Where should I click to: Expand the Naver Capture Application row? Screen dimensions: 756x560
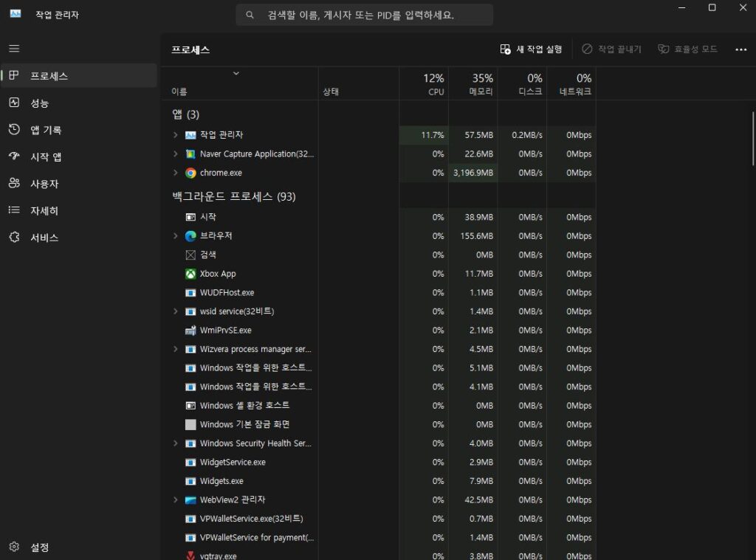tap(176, 153)
